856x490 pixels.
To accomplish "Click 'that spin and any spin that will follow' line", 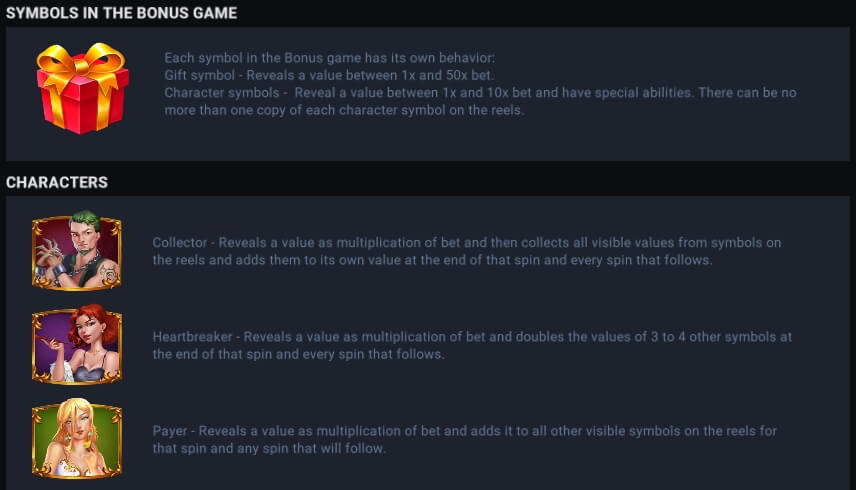I will [269, 449].
